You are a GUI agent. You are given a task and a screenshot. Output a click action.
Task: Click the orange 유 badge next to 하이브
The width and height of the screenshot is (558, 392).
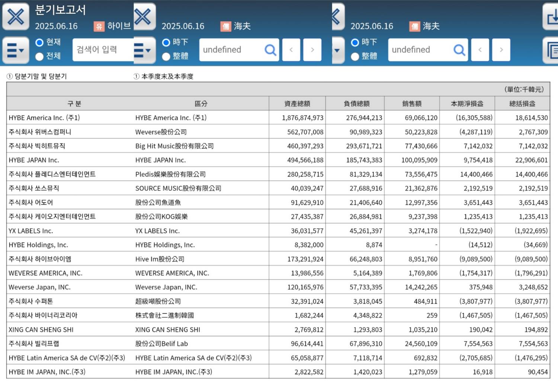point(99,26)
